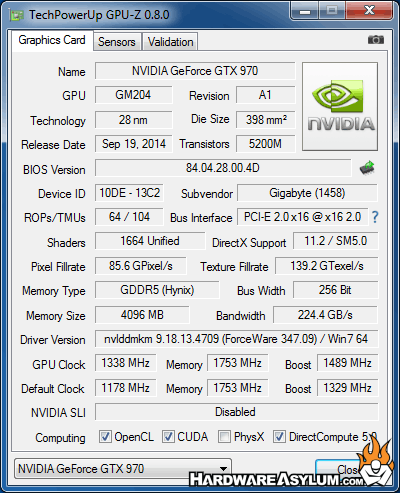The height and width of the screenshot is (493, 400).
Task: Enable the PhysX checkbox
Action: point(224,436)
